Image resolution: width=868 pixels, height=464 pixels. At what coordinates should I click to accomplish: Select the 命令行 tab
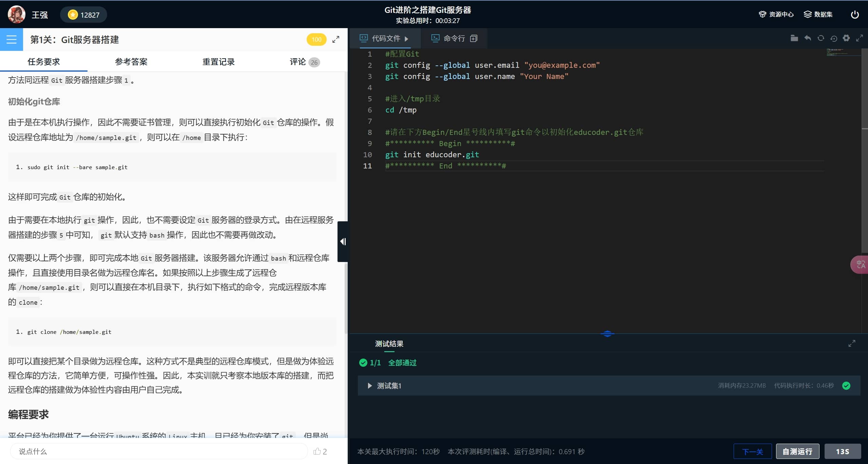(454, 38)
